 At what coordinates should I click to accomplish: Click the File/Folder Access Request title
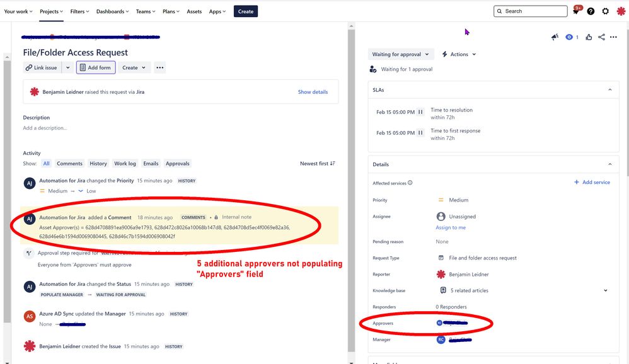click(x=76, y=52)
